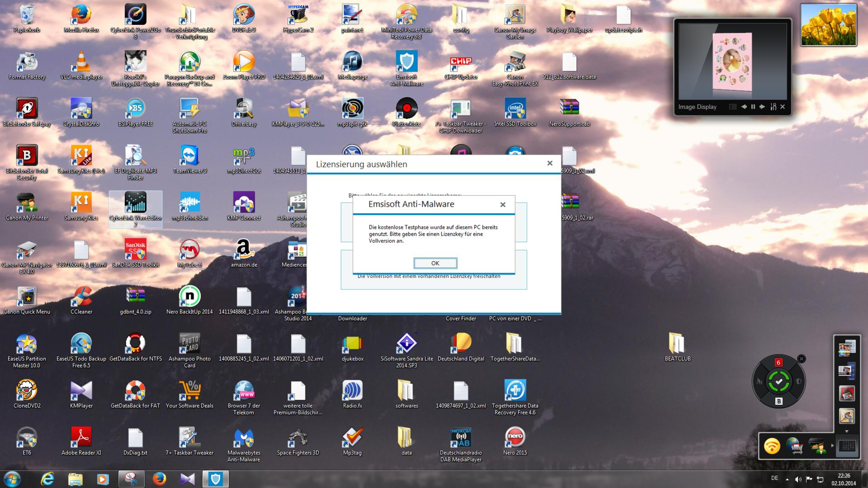Show previous image in Image Display gadget
Viewport: 868px width, 488px height.
[x=744, y=107]
